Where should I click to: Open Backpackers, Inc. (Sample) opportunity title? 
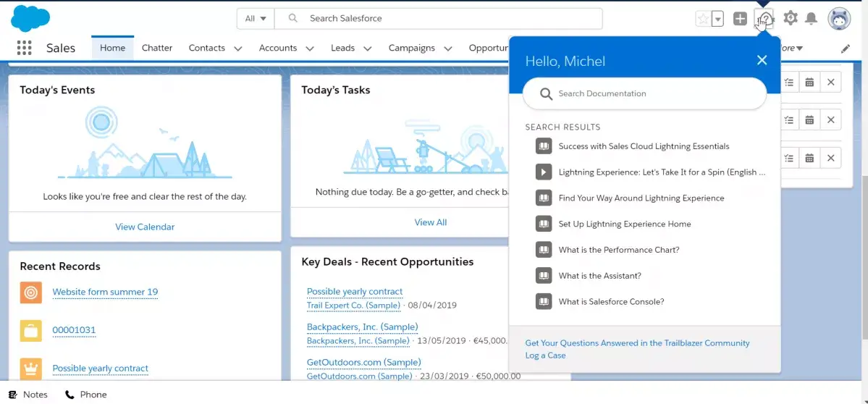coord(363,327)
